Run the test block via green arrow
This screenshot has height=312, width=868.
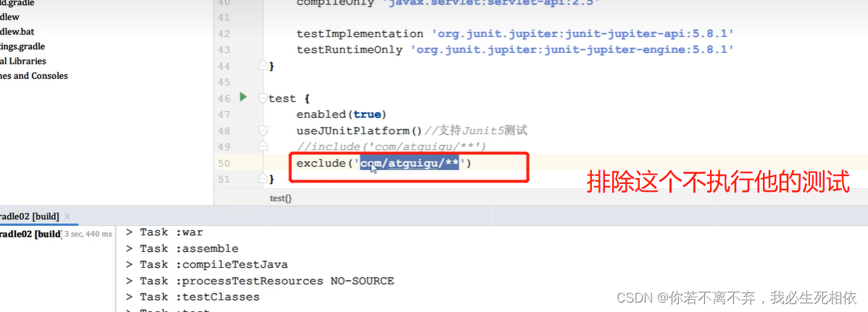point(243,97)
